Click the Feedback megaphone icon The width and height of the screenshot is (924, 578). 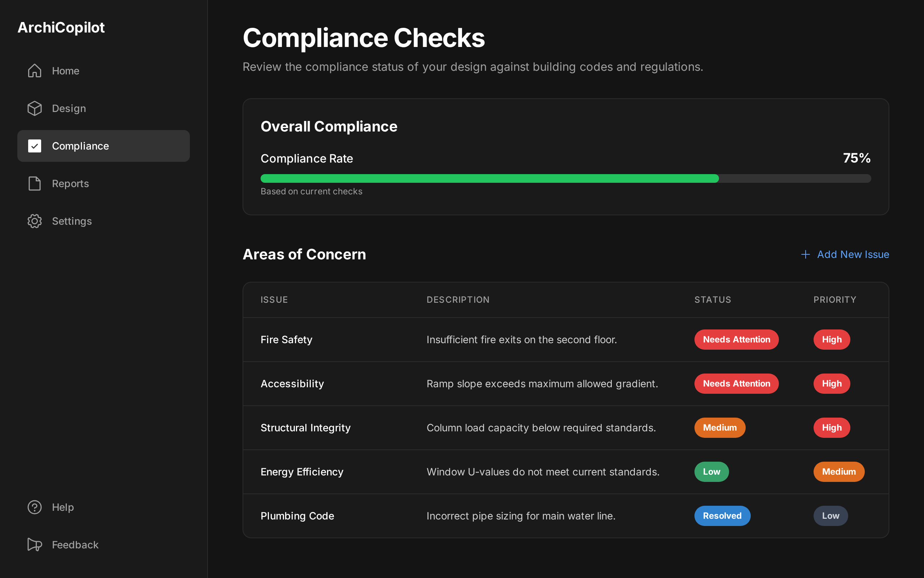tap(34, 545)
